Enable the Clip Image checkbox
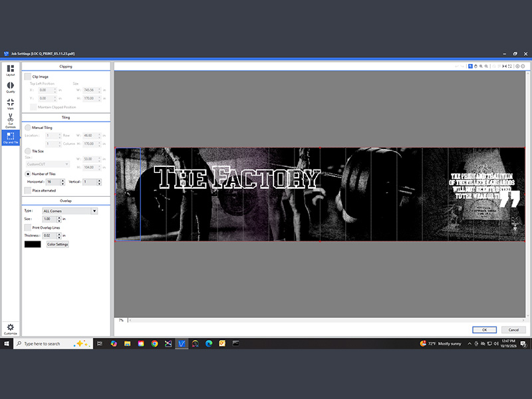532x399 pixels. pyautogui.click(x=28, y=76)
